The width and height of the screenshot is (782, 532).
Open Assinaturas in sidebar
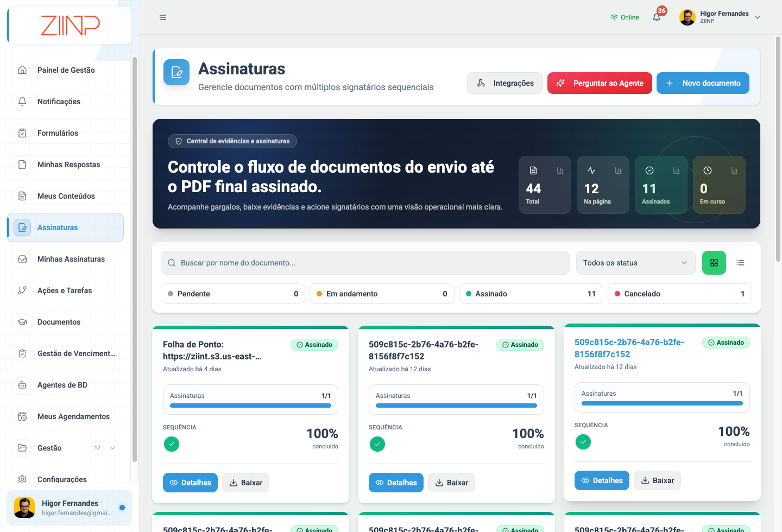click(x=65, y=227)
